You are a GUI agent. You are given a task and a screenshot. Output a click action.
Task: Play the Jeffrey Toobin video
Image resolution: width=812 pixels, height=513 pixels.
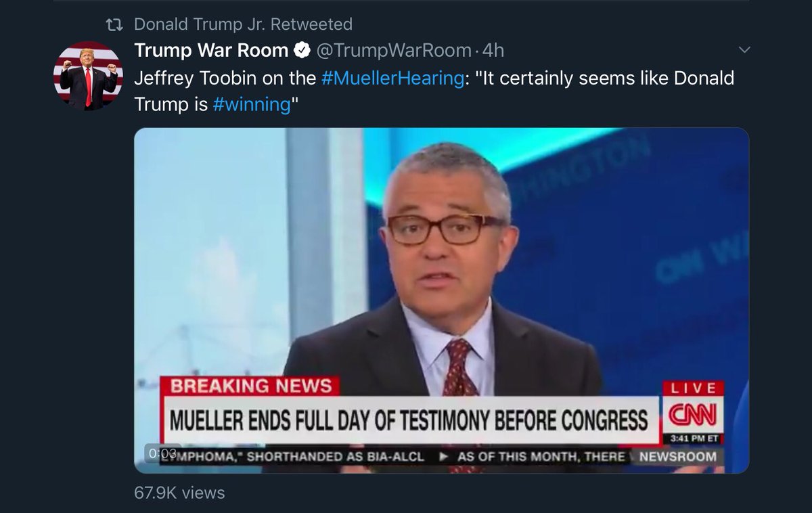(x=441, y=300)
